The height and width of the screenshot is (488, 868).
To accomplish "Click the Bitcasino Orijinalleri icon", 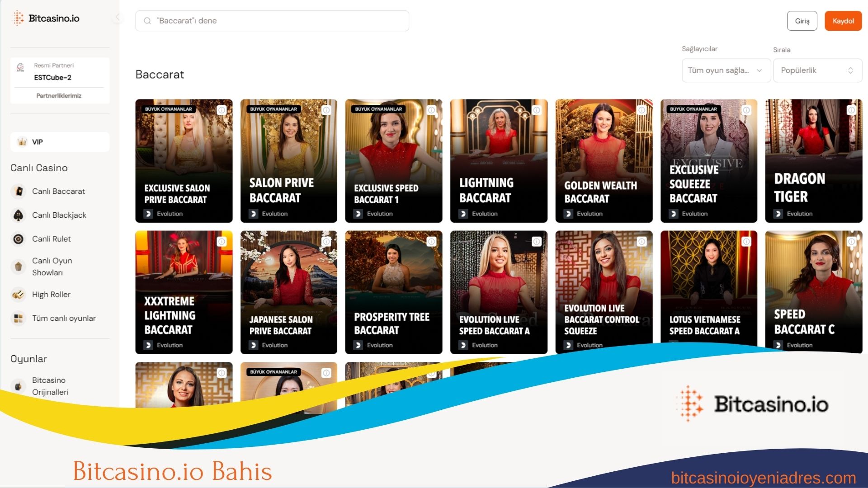I will point(19,386).
